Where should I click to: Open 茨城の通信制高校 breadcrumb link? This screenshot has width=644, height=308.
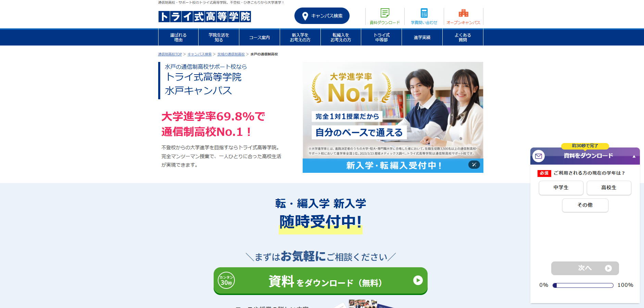point(231,54)
